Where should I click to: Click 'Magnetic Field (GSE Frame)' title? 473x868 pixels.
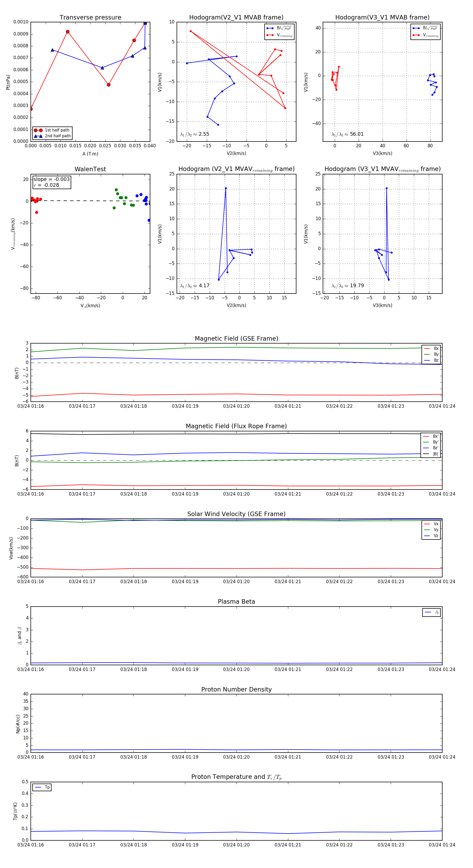(236, 339)
